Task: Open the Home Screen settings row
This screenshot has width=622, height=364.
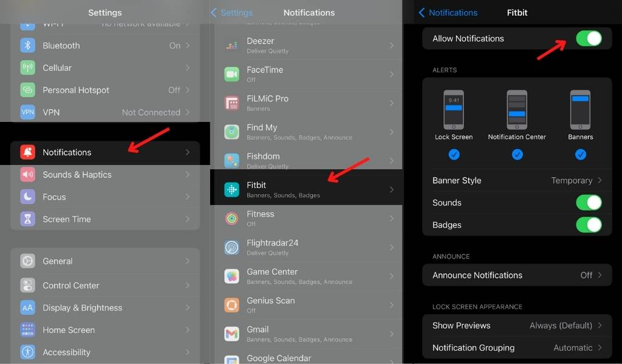Action: 105,330
